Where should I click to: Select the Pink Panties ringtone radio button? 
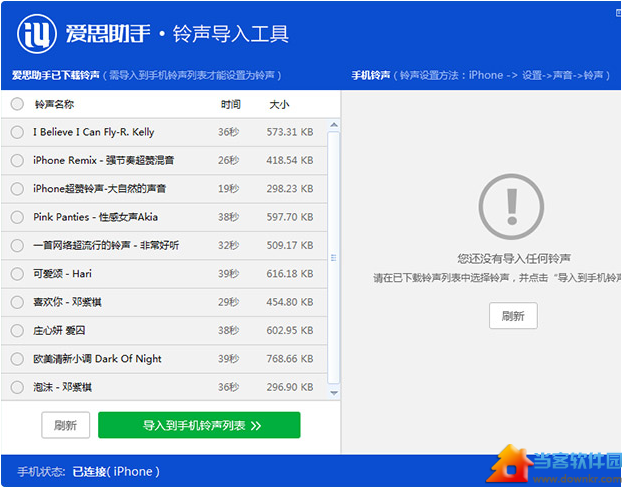coord(17,217)
